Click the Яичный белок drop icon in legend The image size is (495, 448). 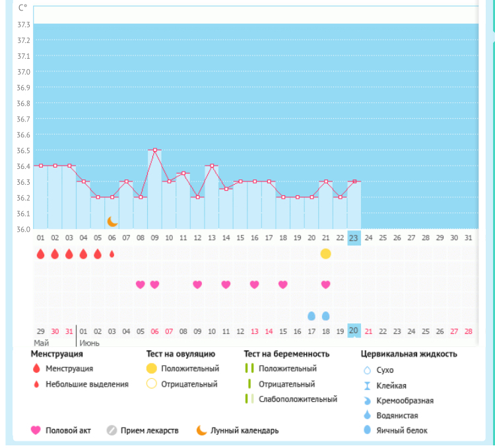(x=366, y=431)
